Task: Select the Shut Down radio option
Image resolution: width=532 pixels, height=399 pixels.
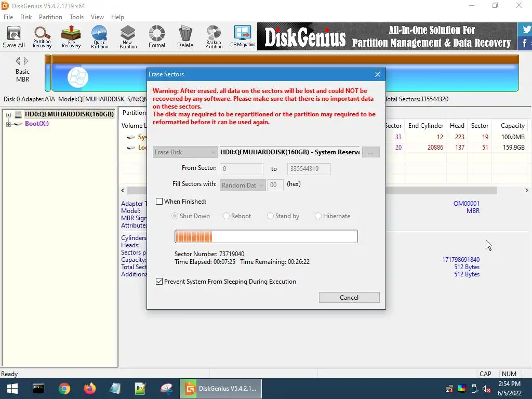Action: (175, 216)
